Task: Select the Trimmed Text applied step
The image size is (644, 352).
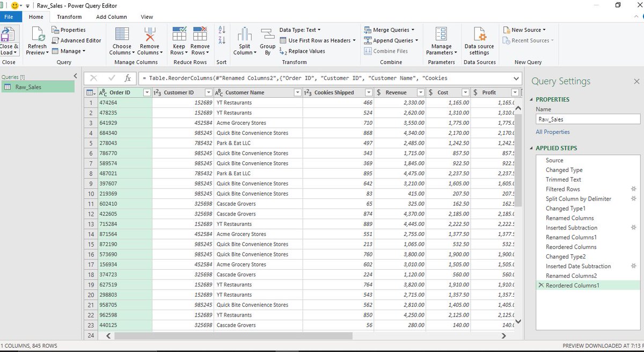Action: click(x=563, y=179)
